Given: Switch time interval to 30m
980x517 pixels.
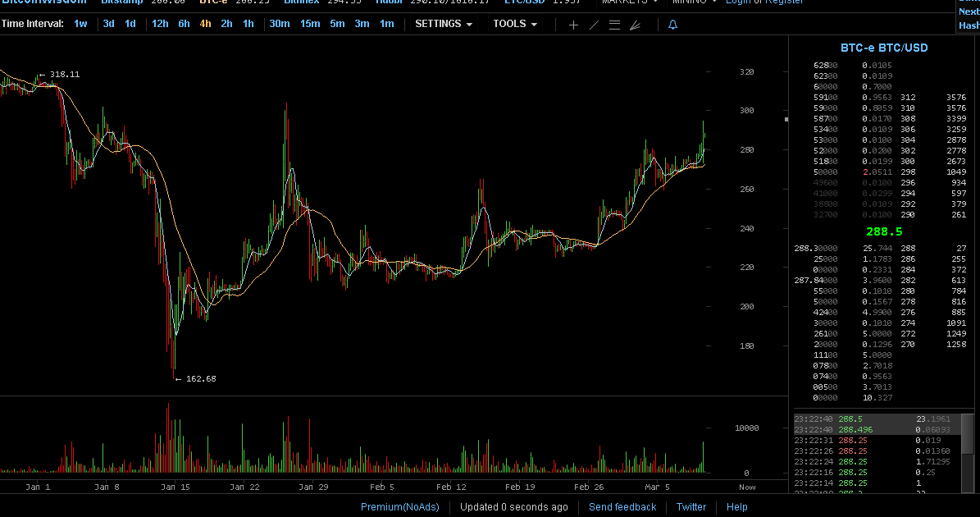Looking at the screenshot, I should point(280,24).
